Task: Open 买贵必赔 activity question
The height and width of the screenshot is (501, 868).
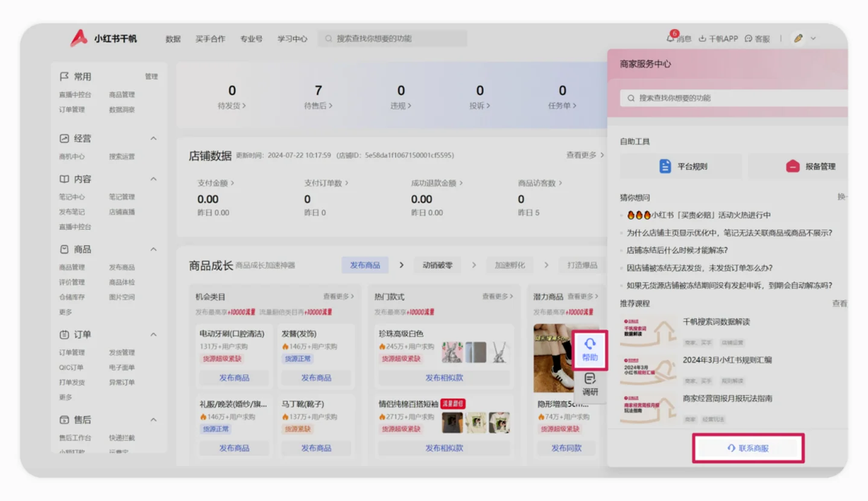Action: (699, 215)
